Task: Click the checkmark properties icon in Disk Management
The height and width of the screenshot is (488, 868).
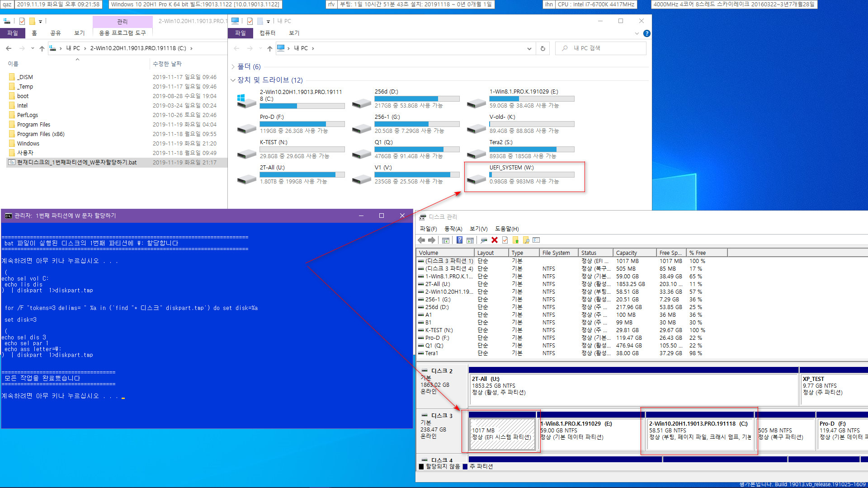Action: (505, 240)
